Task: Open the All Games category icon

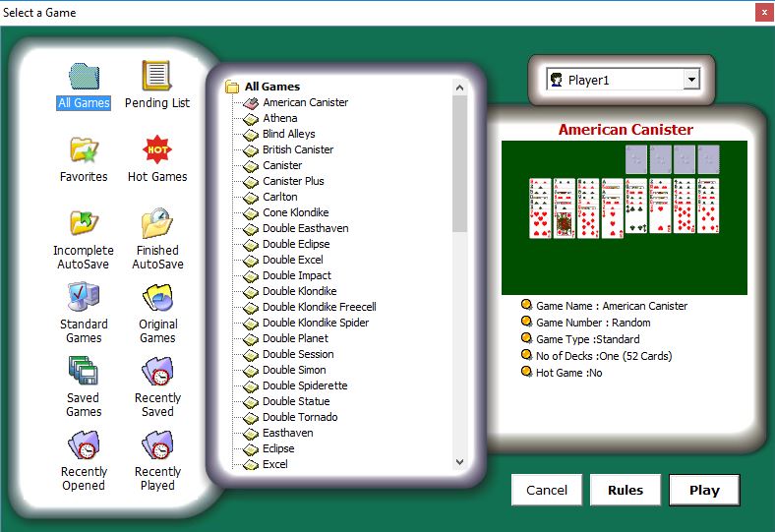Action: coord(84,77)
